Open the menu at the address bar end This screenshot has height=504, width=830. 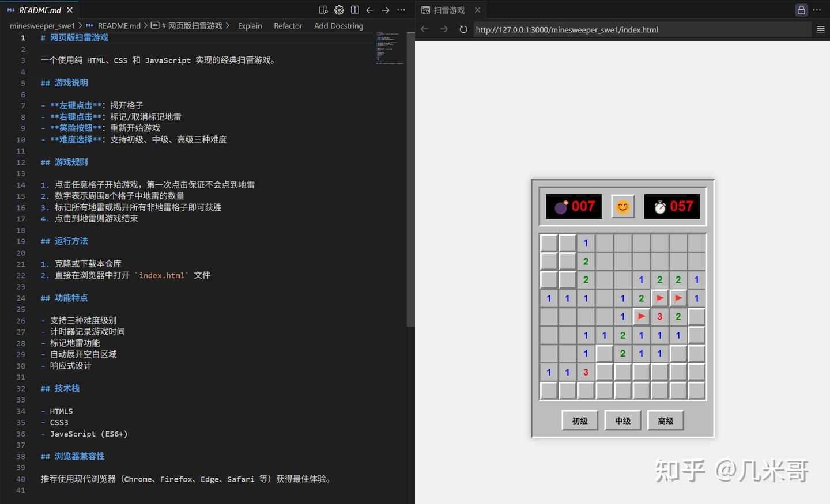821,29
